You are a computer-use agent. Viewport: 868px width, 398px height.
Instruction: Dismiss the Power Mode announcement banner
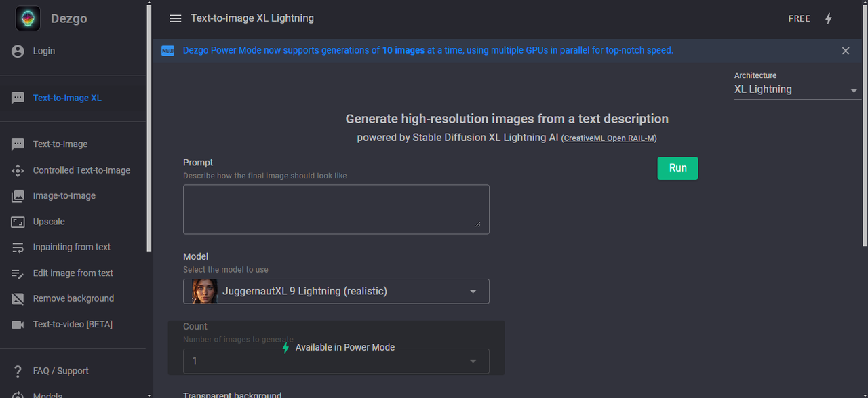tap(846, 51)
